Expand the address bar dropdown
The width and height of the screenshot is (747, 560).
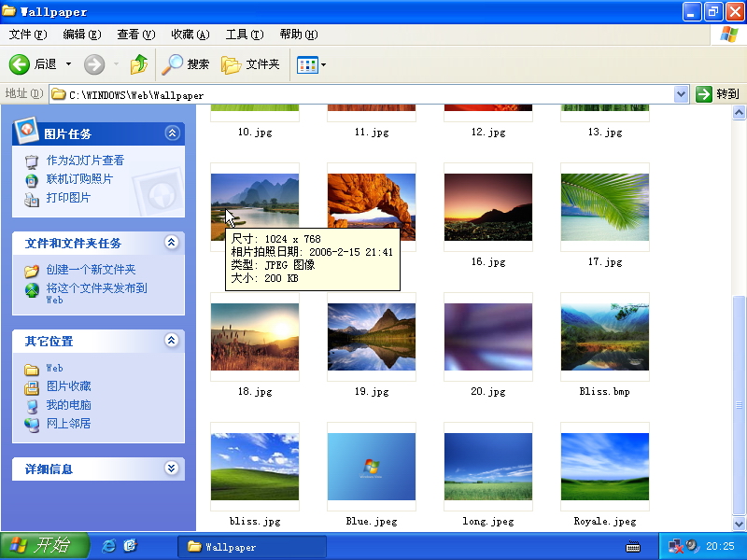click(681, 94)
